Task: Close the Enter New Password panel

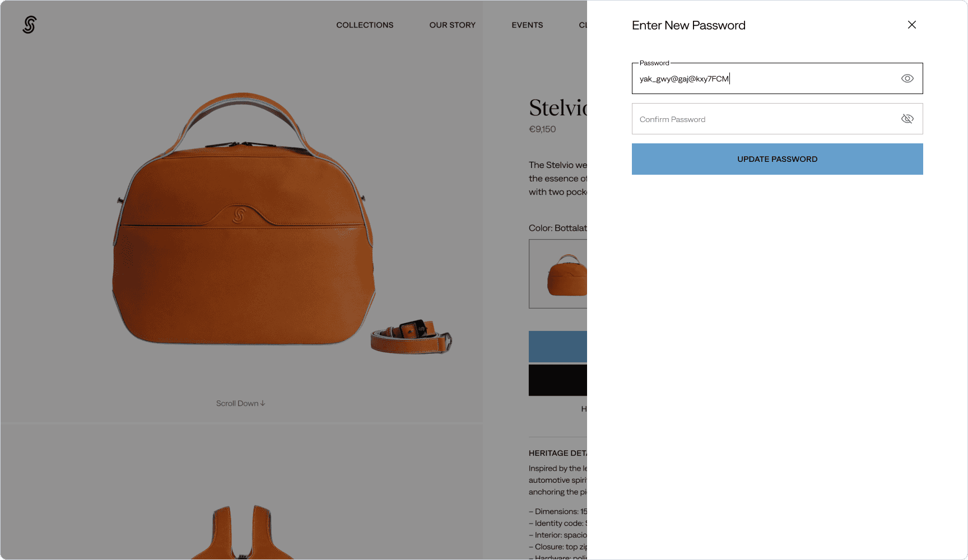Action: [x=911, y=25]
